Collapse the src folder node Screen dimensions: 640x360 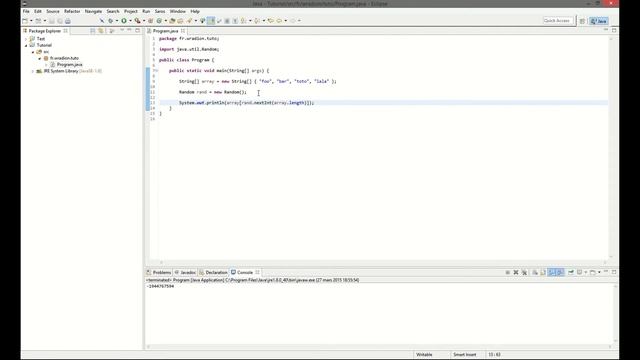pyautogui.click(x=33, y=52)
